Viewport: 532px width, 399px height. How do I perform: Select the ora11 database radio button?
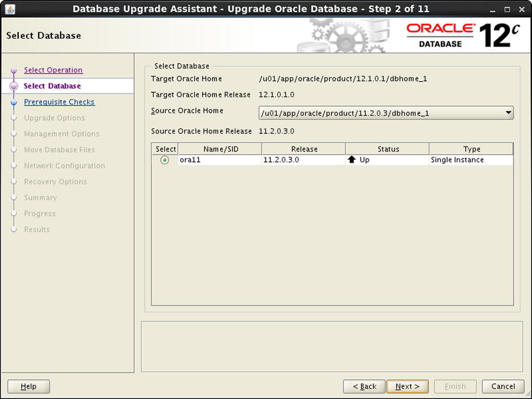(165, 160)
